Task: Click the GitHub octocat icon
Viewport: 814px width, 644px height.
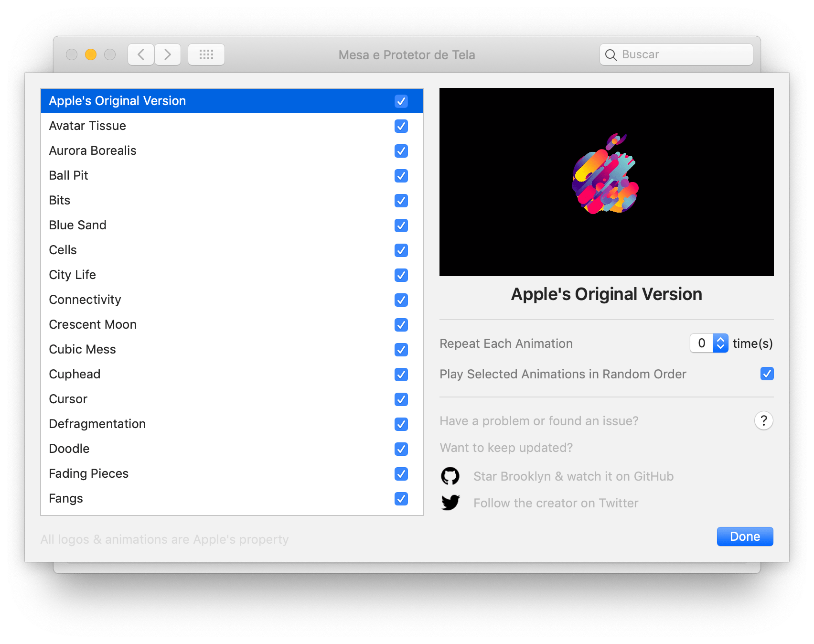Action: 450,476
